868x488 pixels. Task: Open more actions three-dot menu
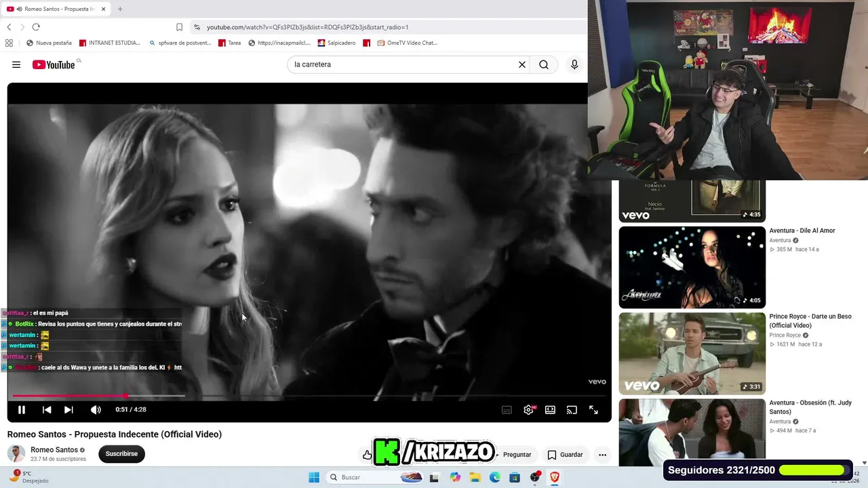(602, 455)
